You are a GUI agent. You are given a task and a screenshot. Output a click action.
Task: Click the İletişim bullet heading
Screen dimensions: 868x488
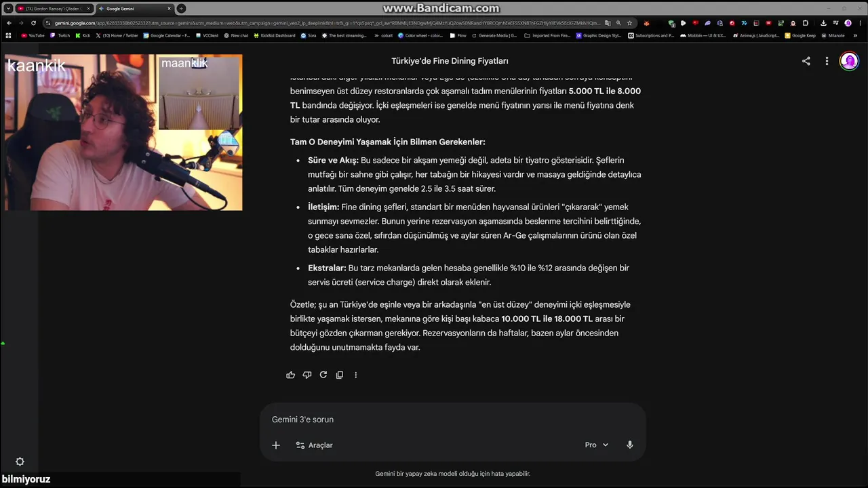coord(323,207)
